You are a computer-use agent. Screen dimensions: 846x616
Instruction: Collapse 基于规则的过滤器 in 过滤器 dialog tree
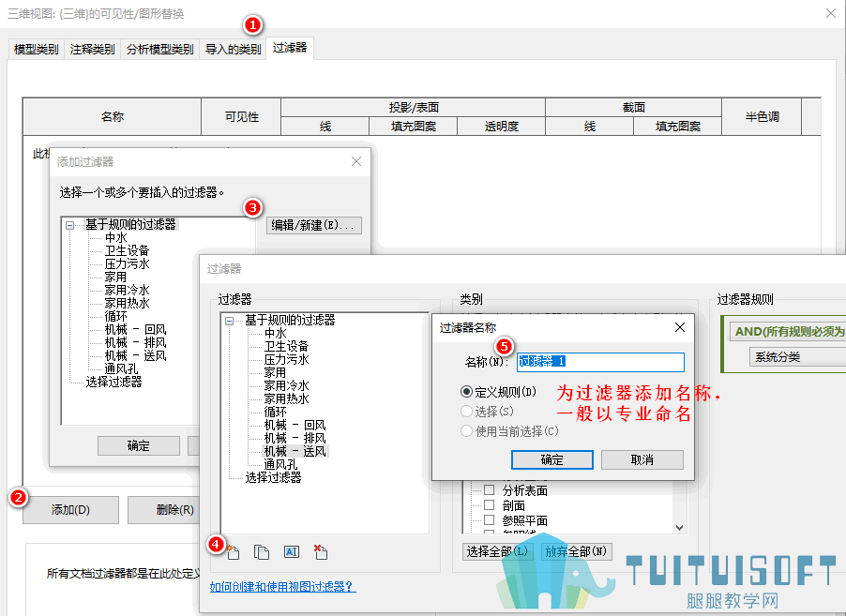229,321
